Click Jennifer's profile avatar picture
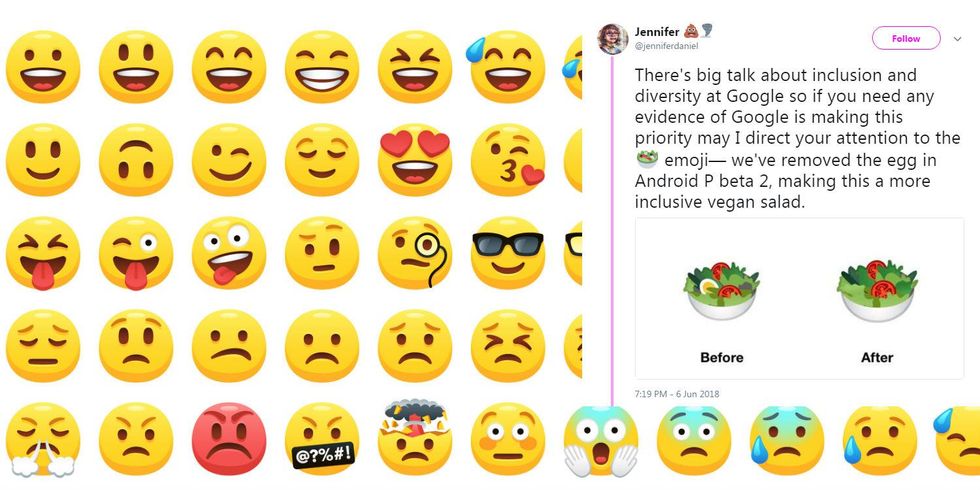The width and height of the screenshot is (980, 490). [x=612, y=39]
